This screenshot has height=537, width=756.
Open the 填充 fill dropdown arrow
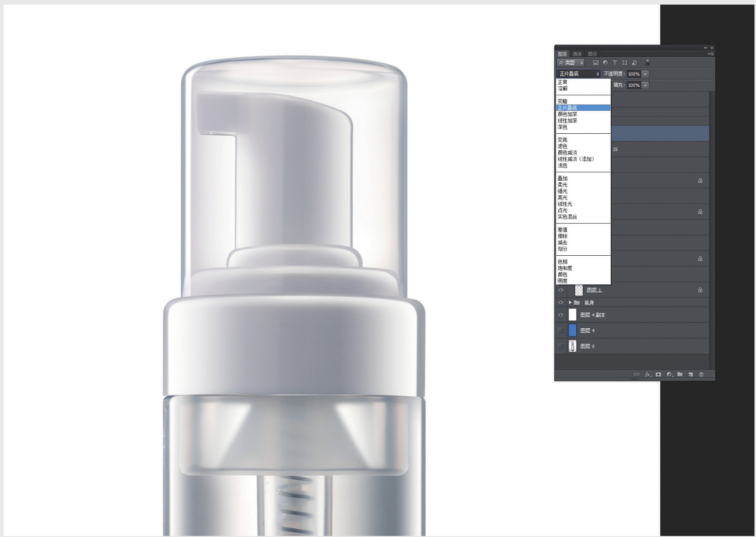coord(645,85)
